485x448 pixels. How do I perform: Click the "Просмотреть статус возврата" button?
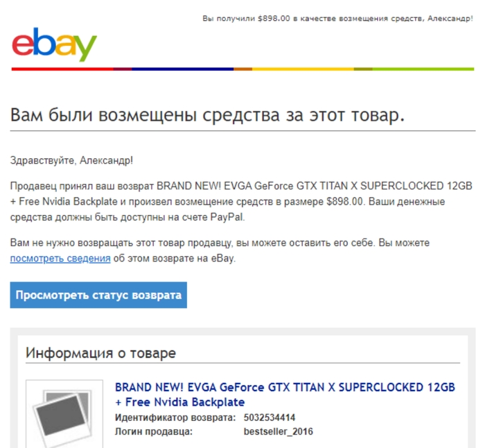pyautogui.click(x=98, y=295)
